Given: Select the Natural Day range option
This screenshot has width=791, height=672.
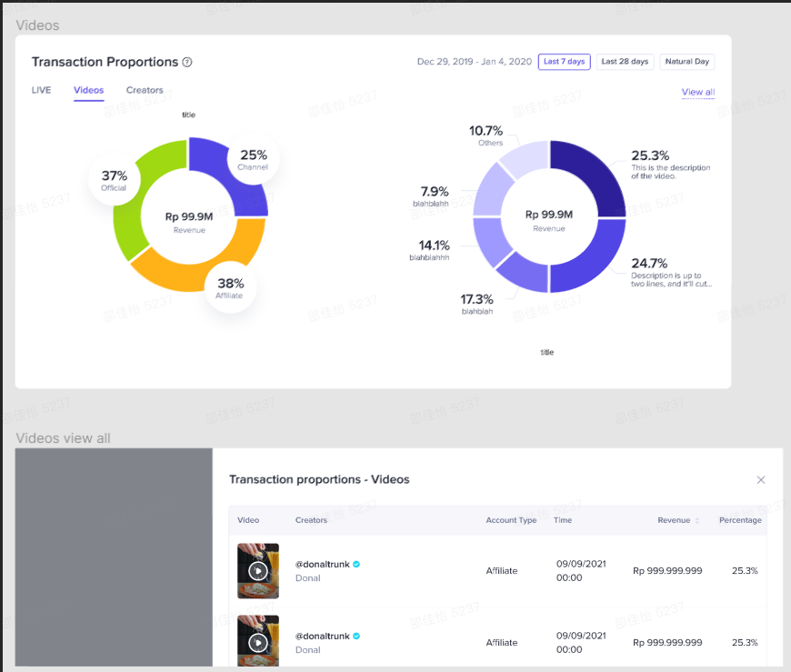Looking at the screenshot, I should click(x=686, y=62).
